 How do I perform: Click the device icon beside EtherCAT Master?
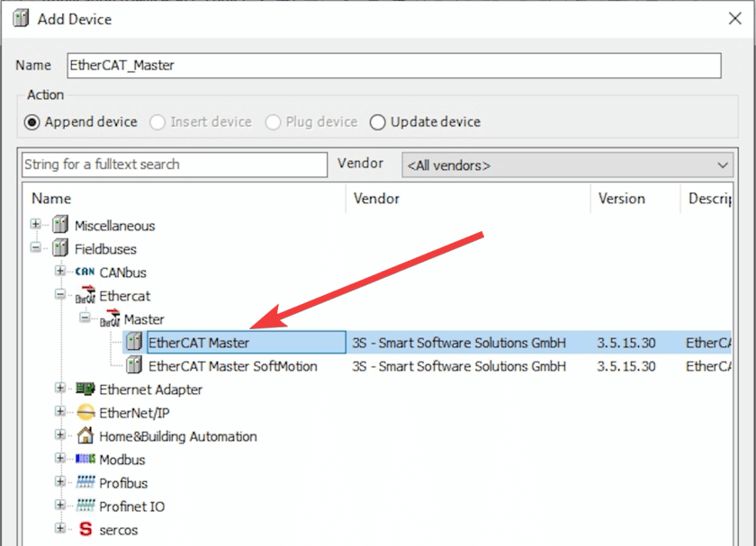click(x=134, y=342)
